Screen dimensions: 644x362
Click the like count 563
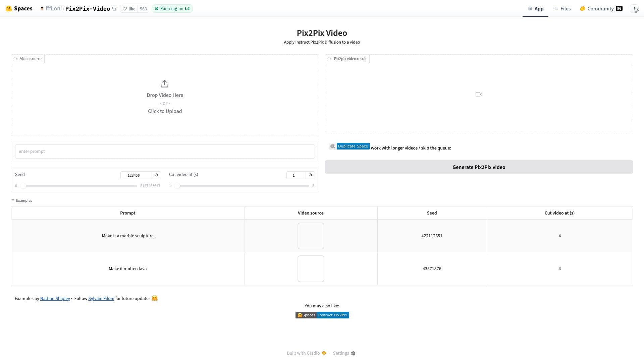click(x=143, y=9)
